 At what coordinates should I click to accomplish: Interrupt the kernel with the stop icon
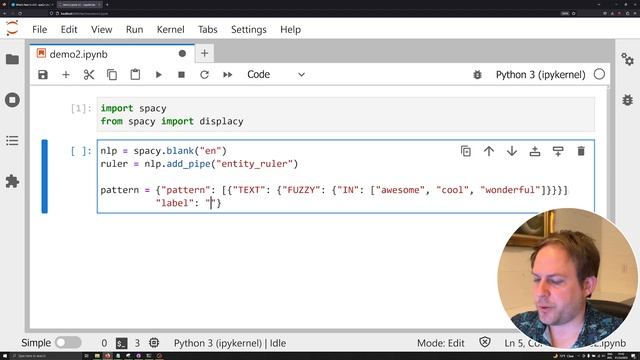point(182,75)
